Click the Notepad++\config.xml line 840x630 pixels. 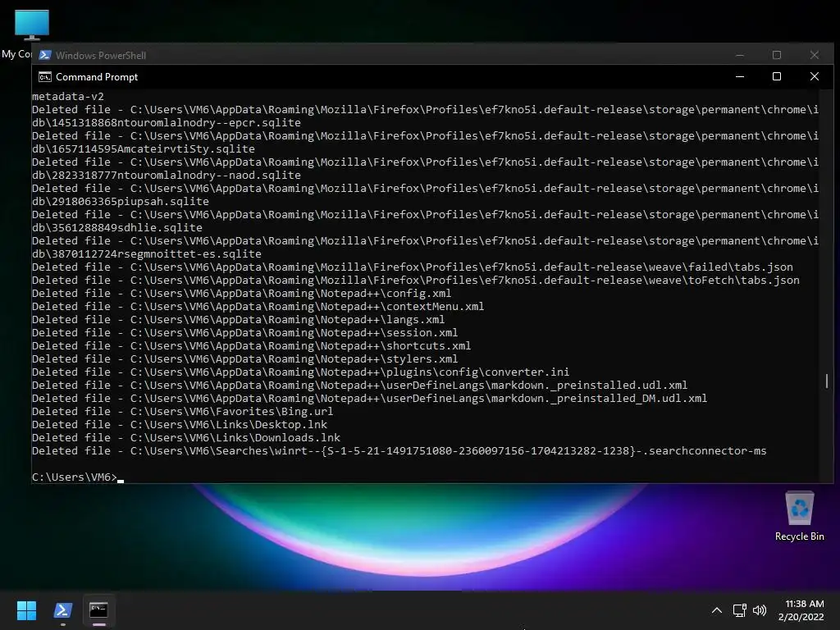point(242,293)
